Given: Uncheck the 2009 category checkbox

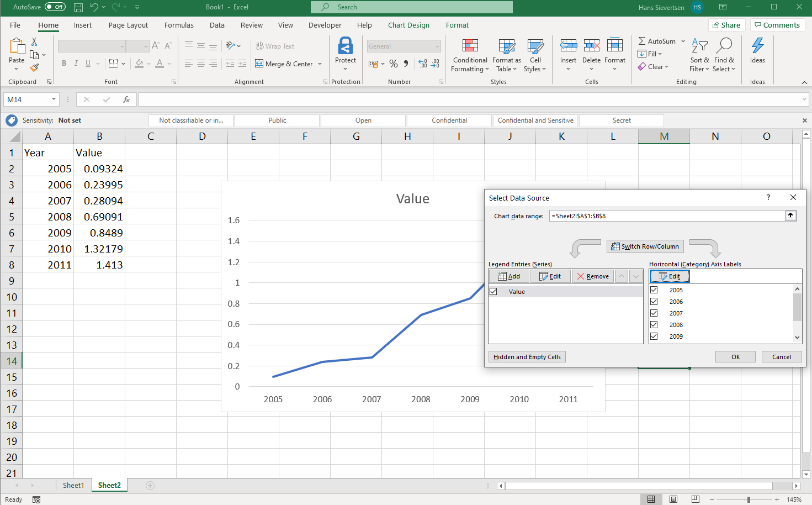Looking at the screenshot, I should 654,336.
